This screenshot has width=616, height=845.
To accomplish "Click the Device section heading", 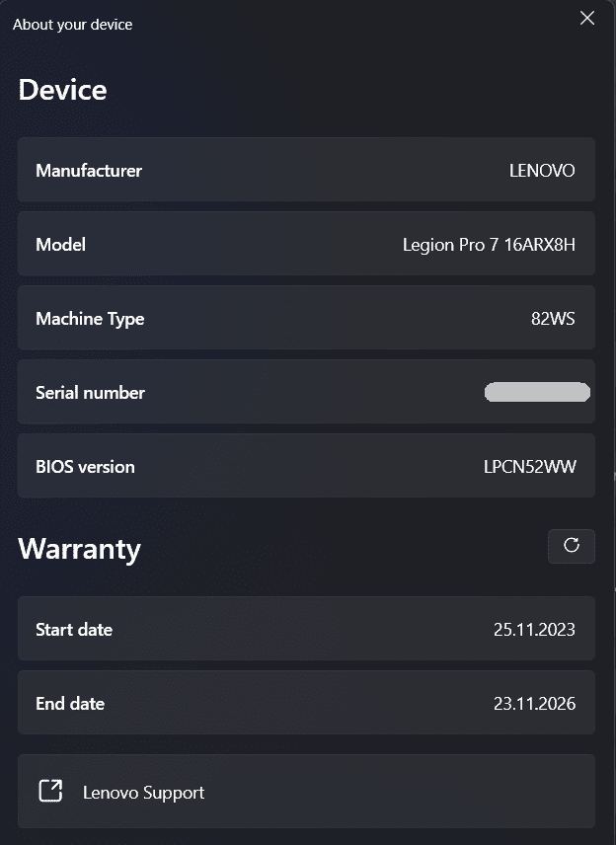I will click(x=62, y=90).
